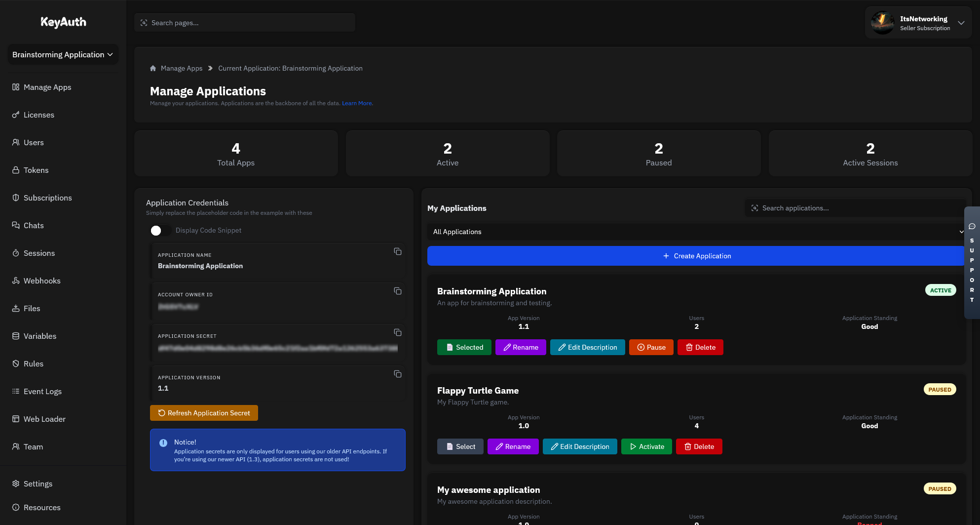Open the Manage Apps sidebar icon

click(15, 87)
